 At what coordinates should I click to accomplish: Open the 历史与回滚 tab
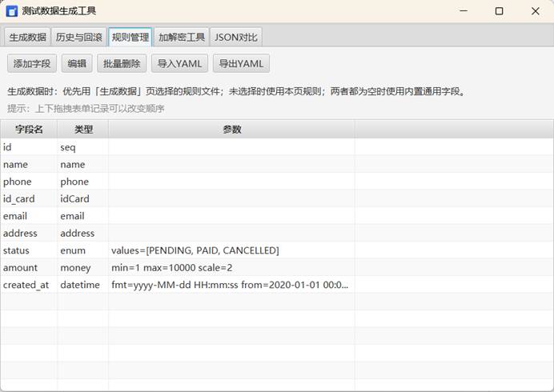(78, 37)
